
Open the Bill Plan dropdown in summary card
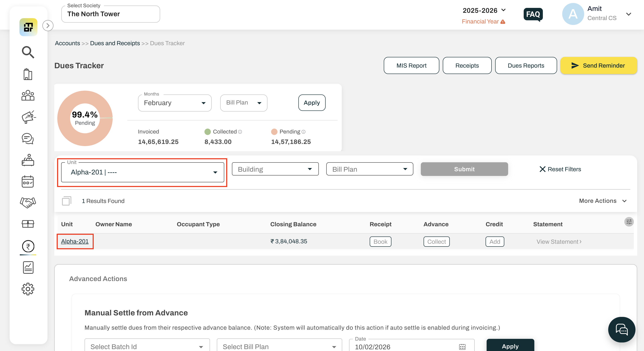pyautogui.click(x=244, y=103)
